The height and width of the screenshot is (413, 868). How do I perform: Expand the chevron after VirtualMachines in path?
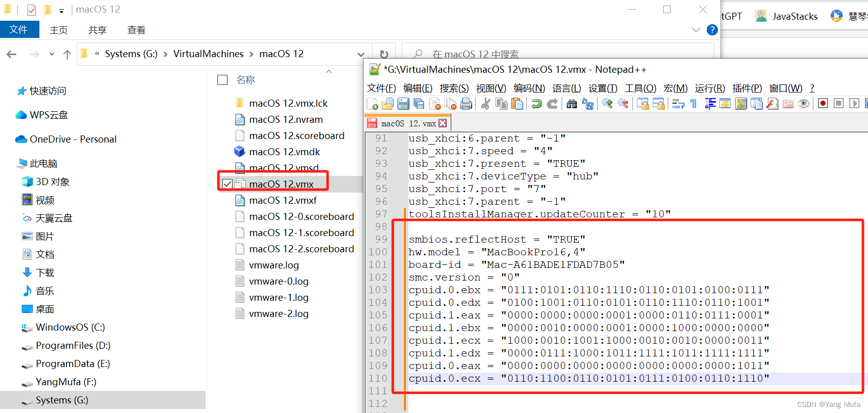pyautogui.click(x=251, y=54)
